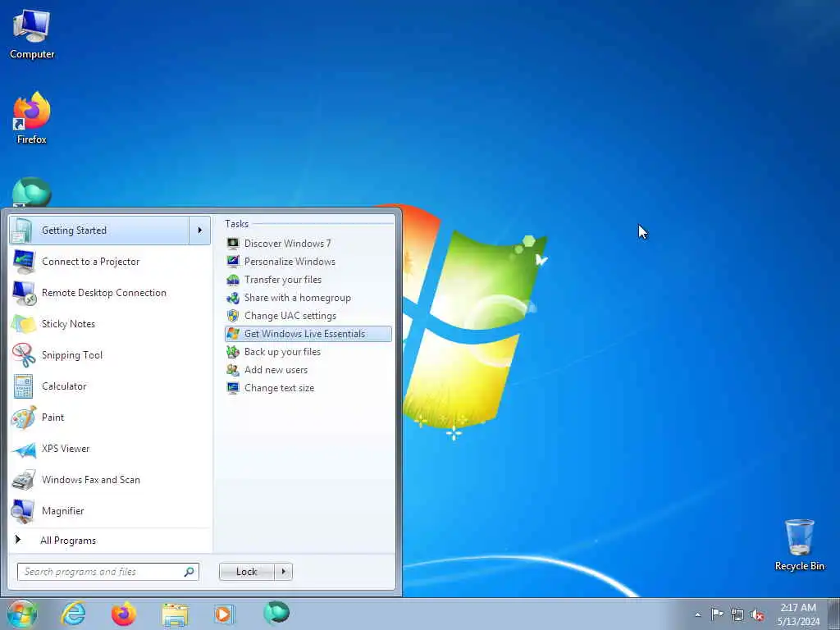This screenshot has height=630, width=840.
Task: Click the magnifying glass search icon
Action: (x=189, y=572)
